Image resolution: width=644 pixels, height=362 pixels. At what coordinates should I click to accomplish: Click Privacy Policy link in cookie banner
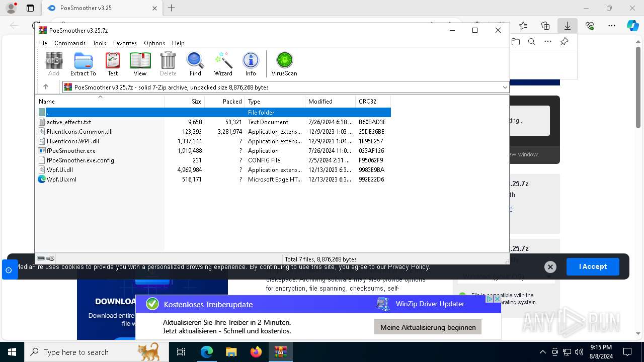coord(408,266)
